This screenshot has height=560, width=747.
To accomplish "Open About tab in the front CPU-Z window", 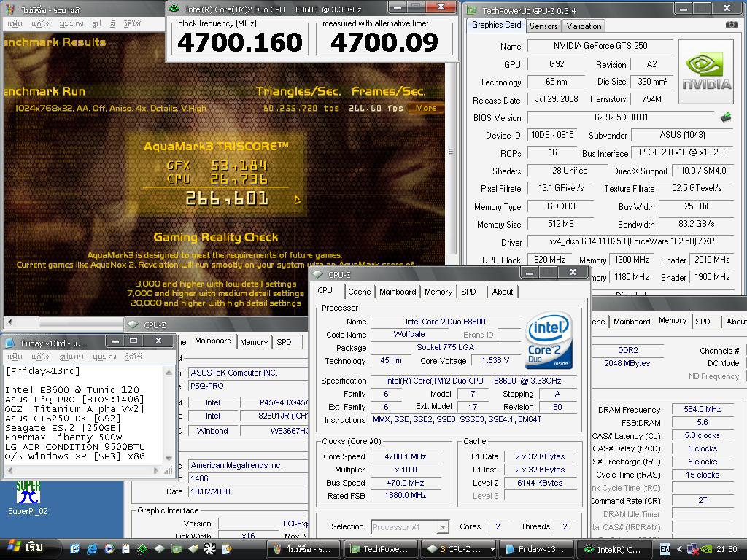I will point(502,292).
